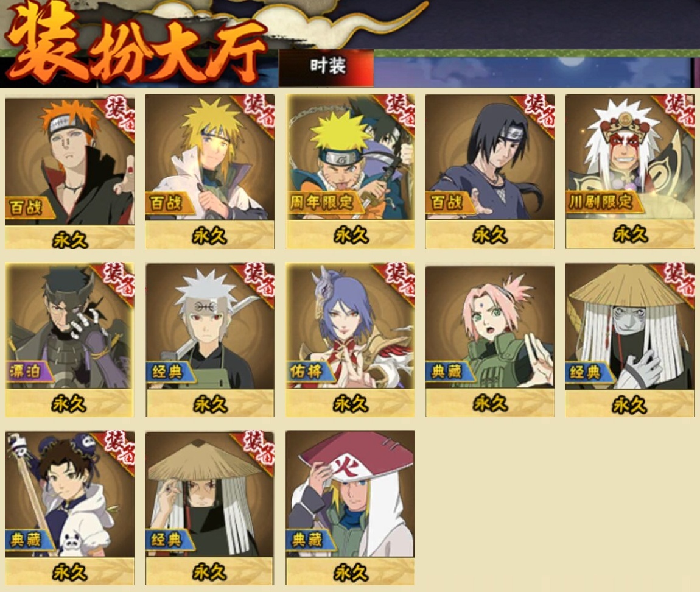Select the 时装 tab

(x=326, y=67)
